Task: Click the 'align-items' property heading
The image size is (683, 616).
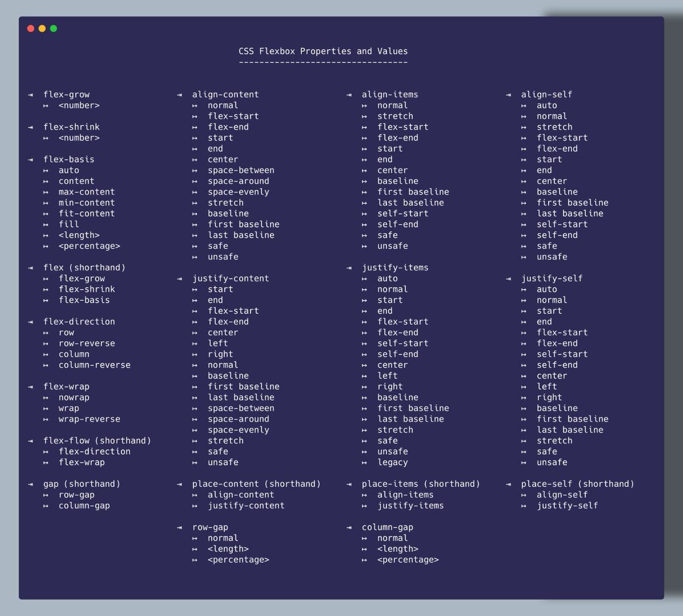Action: tap(390, 95)
